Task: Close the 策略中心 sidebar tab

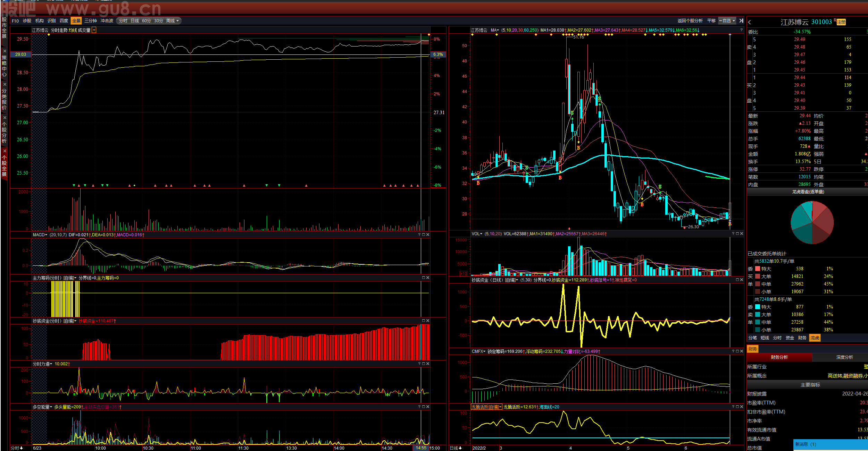Action: (5, 51)
